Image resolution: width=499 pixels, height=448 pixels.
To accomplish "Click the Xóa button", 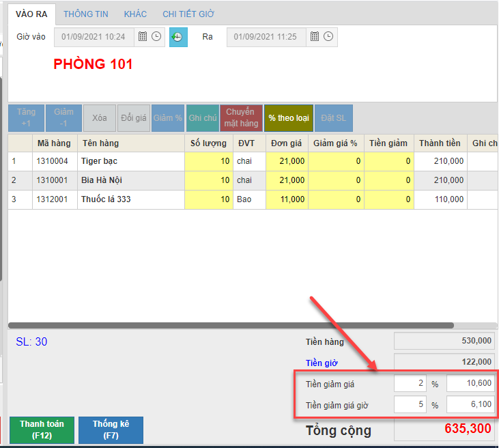I will 100,118.
